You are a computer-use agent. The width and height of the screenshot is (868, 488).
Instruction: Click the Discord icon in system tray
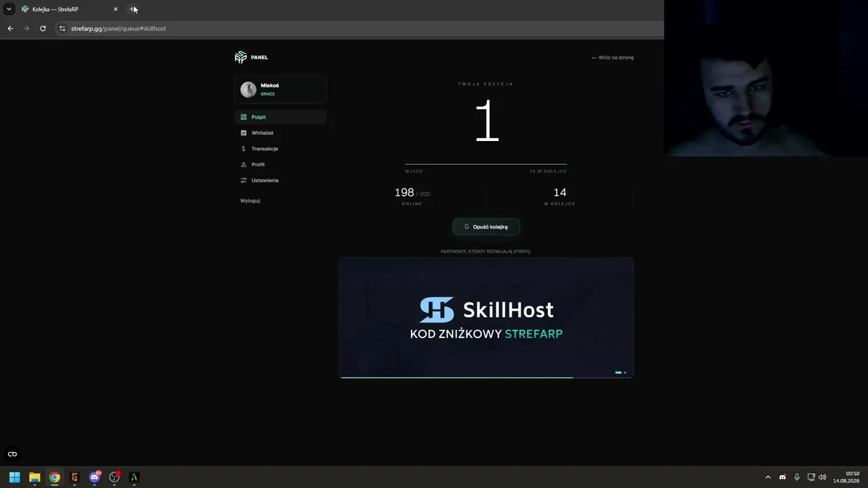pyautogui.click(x=783, y=477)
